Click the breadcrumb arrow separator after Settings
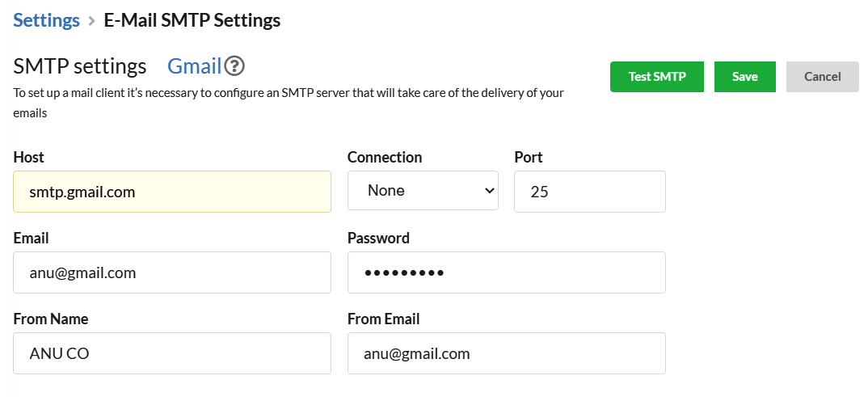The height and width of the screenshot is (397, 868). 92,21
